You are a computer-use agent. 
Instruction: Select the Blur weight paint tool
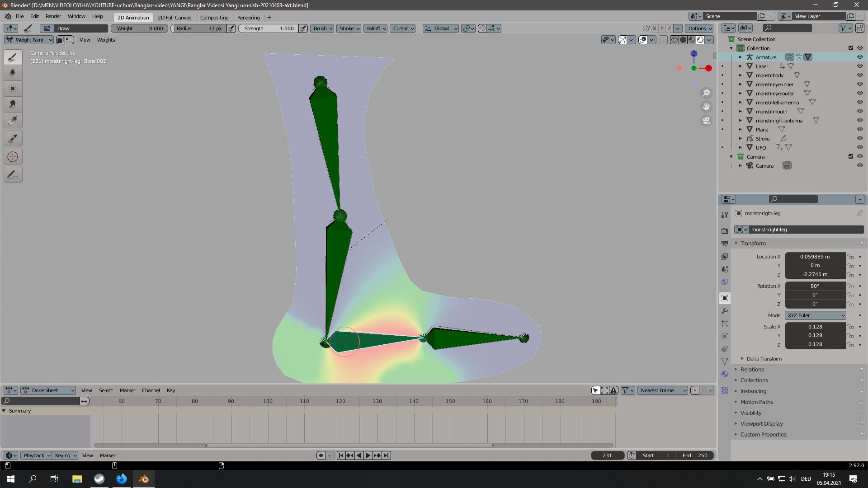pyautogui.click(x=13, y=71)
